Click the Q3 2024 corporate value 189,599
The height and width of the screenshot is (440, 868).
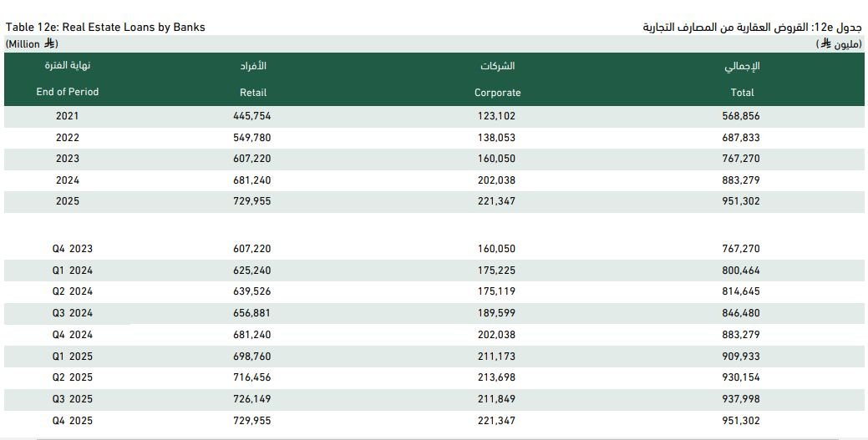(496, 313)
